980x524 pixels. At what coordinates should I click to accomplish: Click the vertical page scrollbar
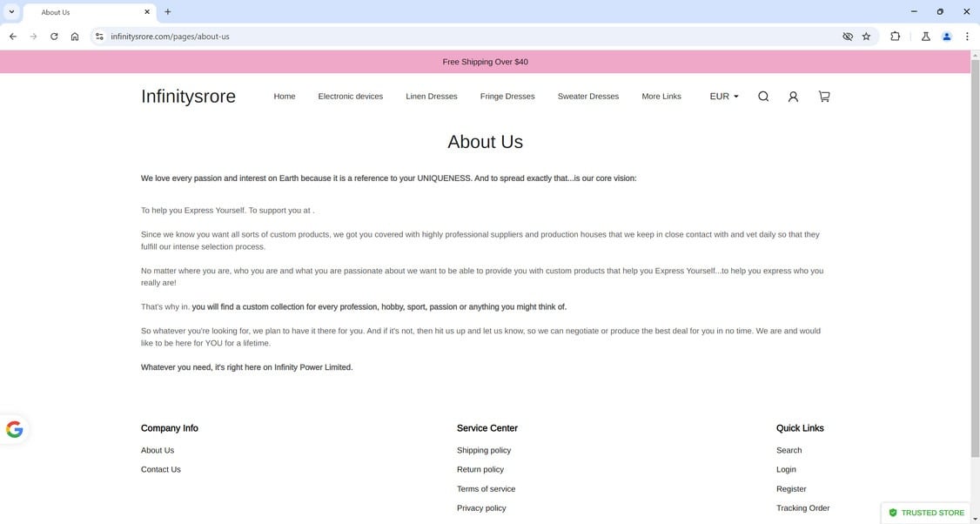(975, 259)
